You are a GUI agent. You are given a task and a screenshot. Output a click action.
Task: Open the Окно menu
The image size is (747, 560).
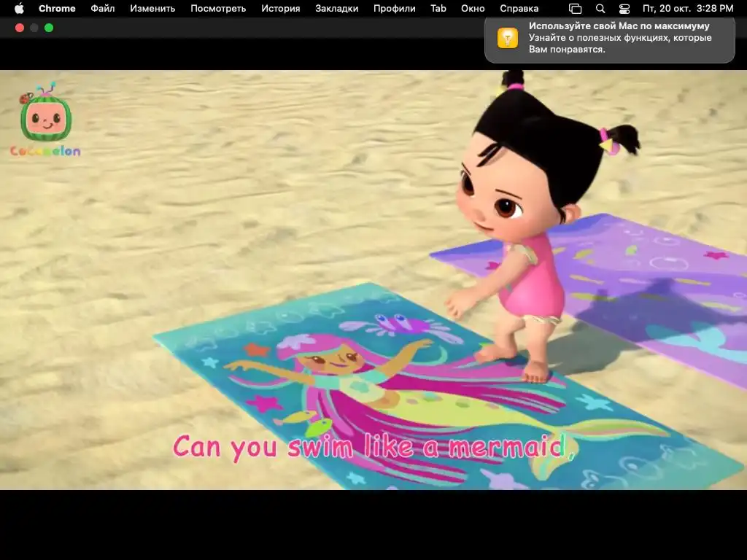(x=473, y=9)
